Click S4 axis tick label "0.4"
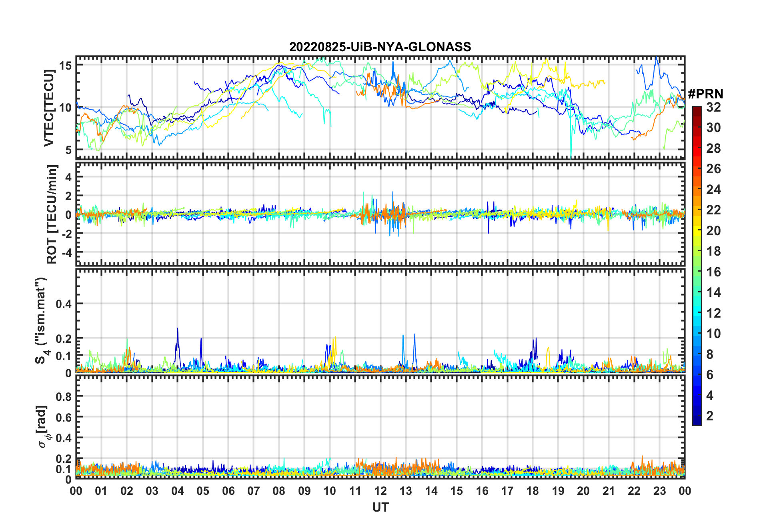Viewport: 761px width, 532px height. tap(64, 304)
